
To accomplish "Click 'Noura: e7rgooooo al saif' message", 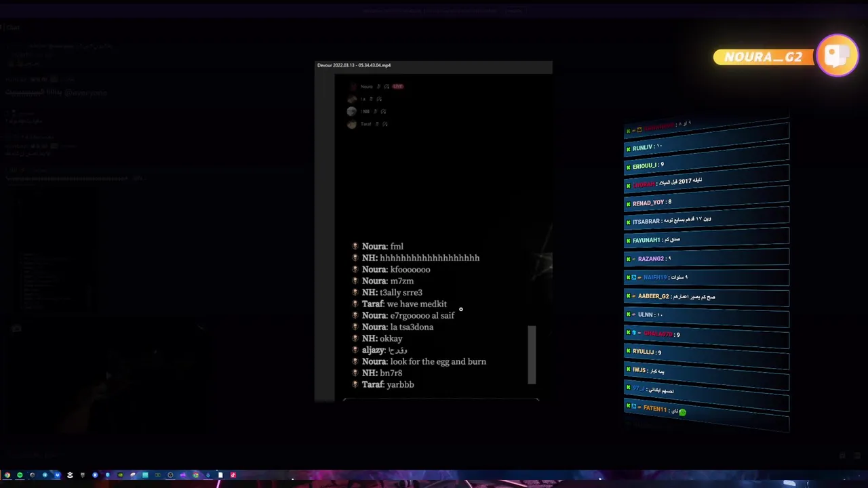I will 408,316.
